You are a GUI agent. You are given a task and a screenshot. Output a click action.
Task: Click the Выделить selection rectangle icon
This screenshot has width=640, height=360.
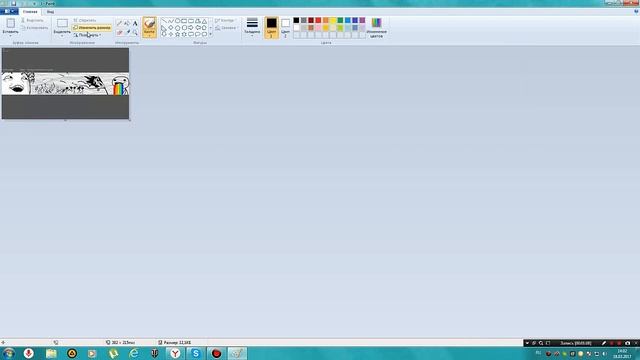62,23
